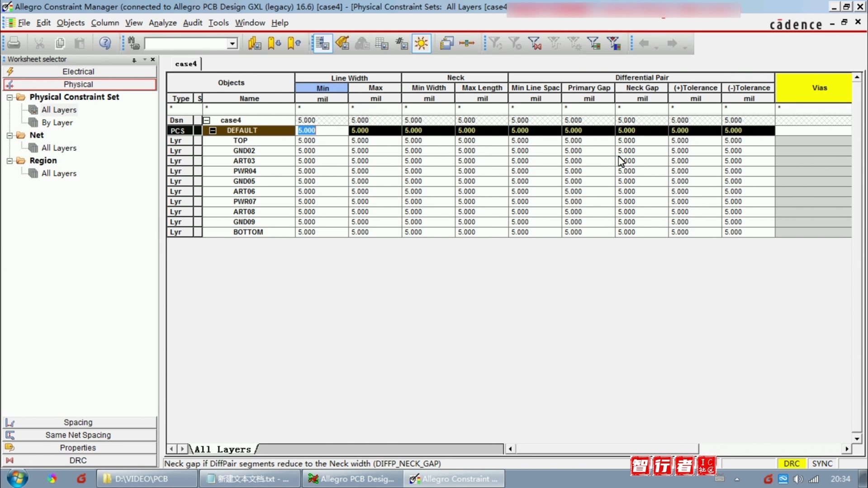The width and height of the screenshot is (868, 488).
Task: Select By Layer under Physical Constraint Set
Action: click(57, 123)
